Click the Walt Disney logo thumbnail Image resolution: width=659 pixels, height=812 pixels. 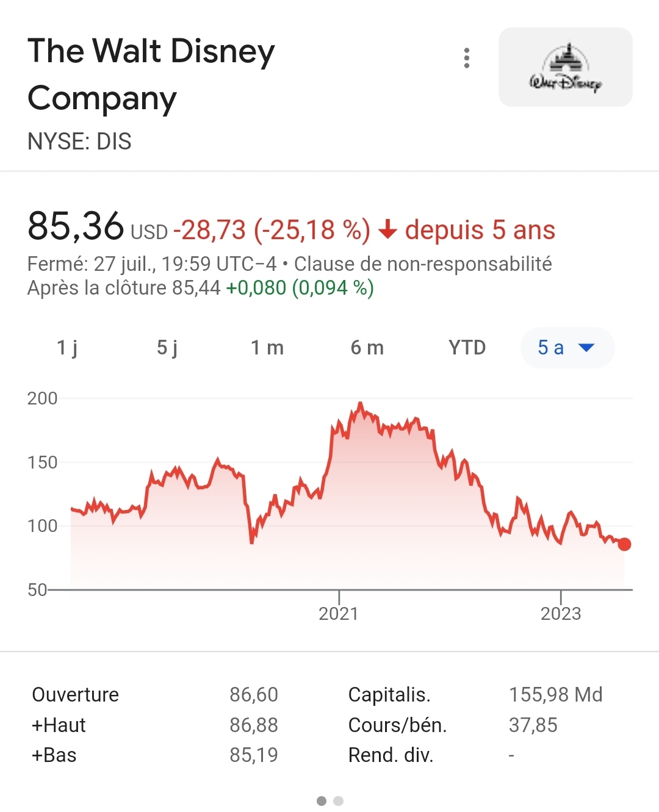565,67
